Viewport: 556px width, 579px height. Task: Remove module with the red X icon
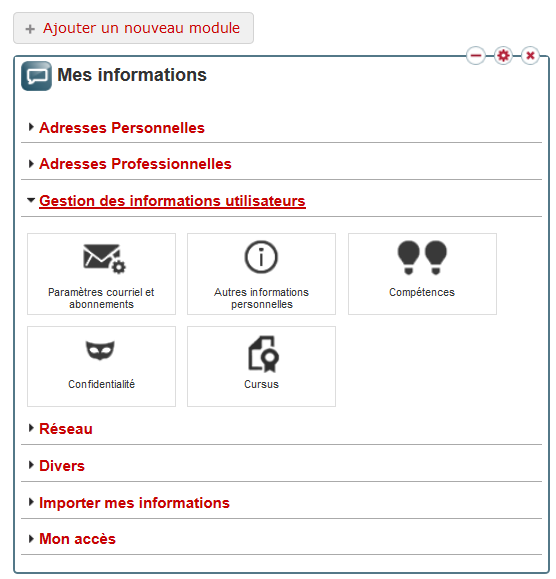pyautogui.click(x=530, y=56)
